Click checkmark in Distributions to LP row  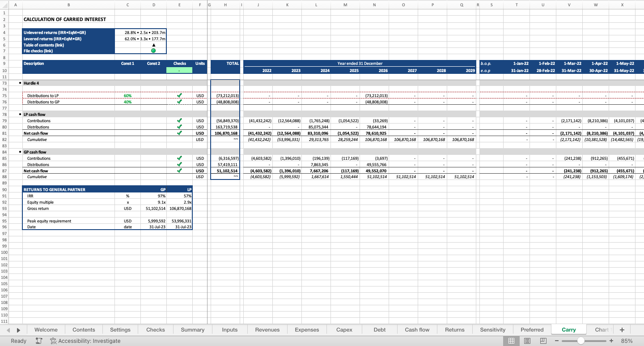(x=179, y=96)
